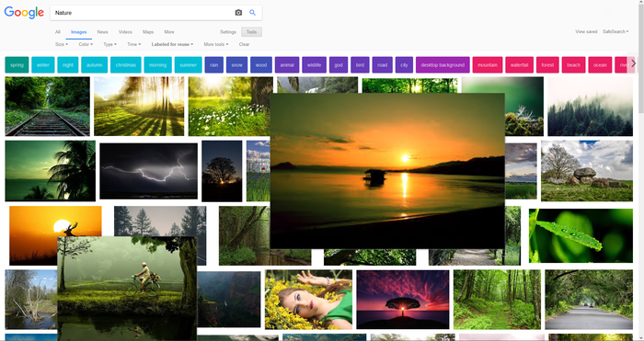The width and height of the screenshot is (644, 341).
Task: Select the road chip
Action: click(x=383, y=65)
